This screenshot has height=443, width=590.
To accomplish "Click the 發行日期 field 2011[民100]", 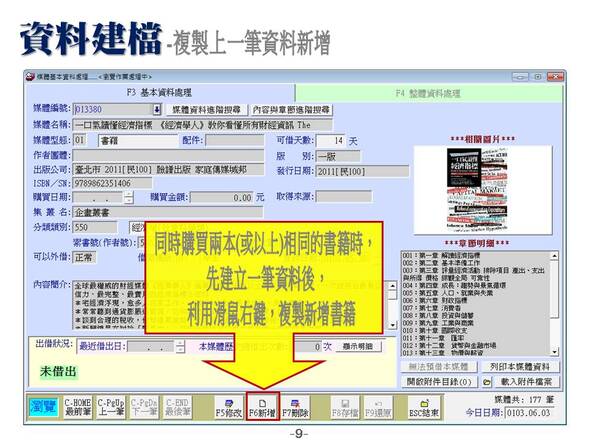I will point(362,172).
